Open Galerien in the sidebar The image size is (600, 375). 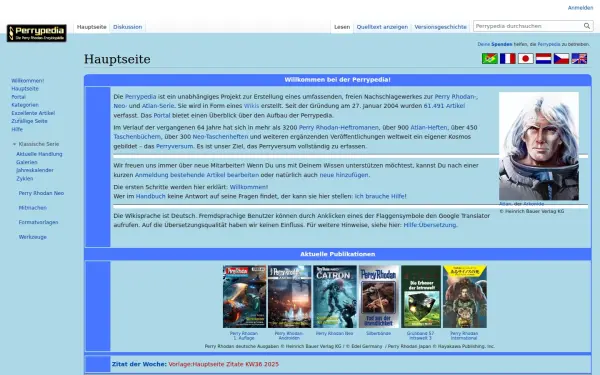point(27,162)
